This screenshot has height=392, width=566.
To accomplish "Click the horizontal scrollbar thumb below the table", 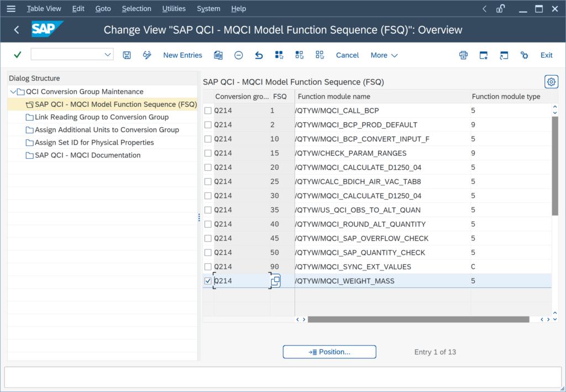I will [x=418, y=320].
